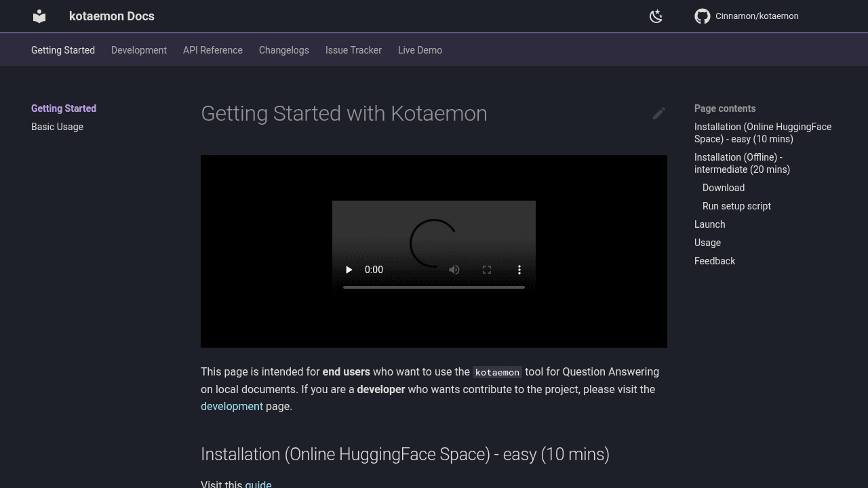Click the edit page pencil icon
The image size is (868, 488).
pos(658,113)
